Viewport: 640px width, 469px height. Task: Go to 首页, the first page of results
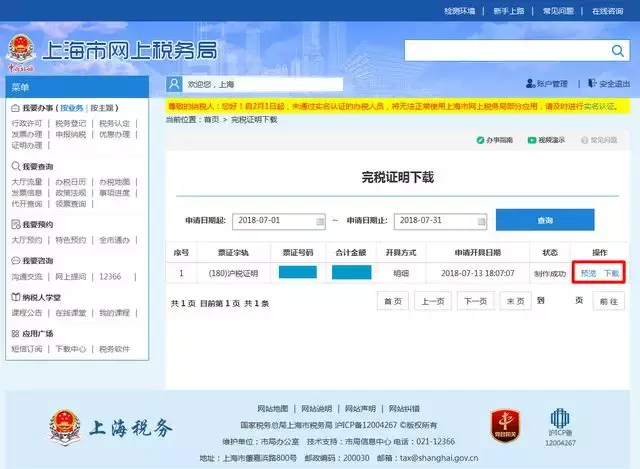[x=393, y=301]
